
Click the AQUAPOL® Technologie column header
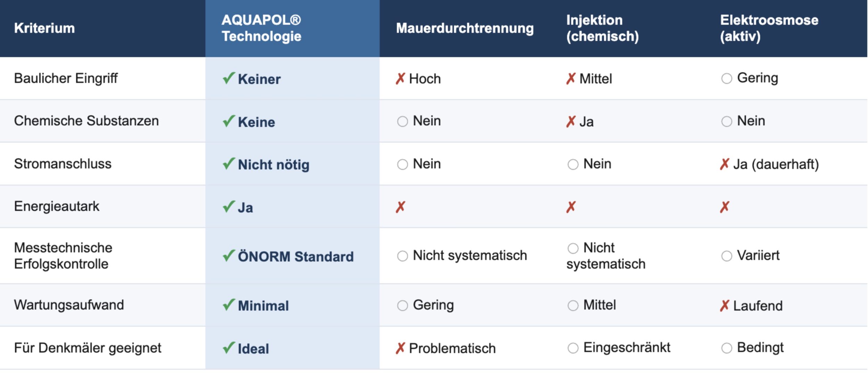261,28
